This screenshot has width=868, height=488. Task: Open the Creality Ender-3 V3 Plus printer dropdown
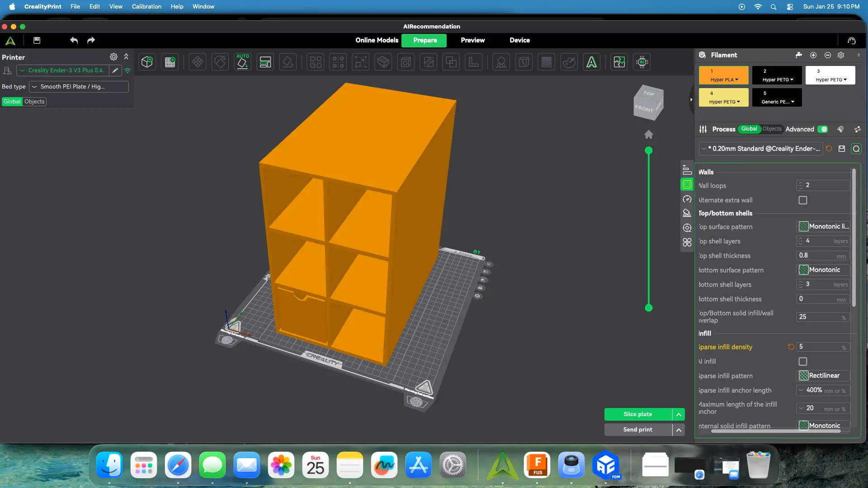pos(63,70)
